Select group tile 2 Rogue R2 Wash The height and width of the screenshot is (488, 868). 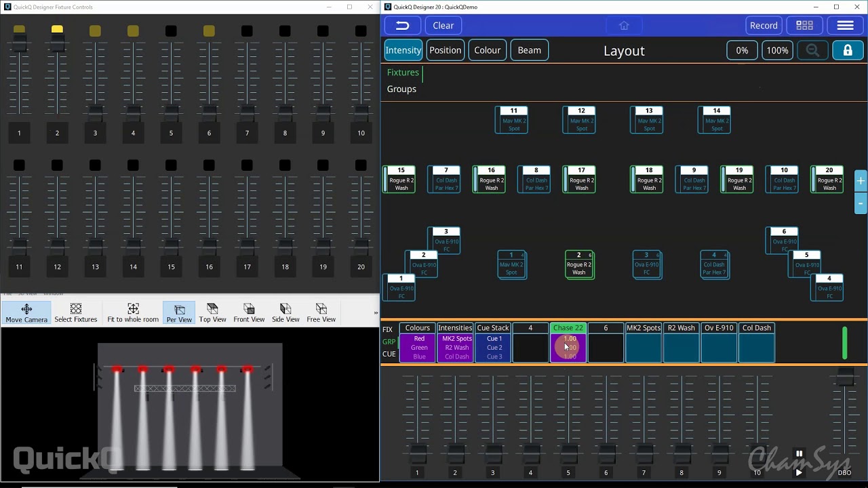coord(579,264)
